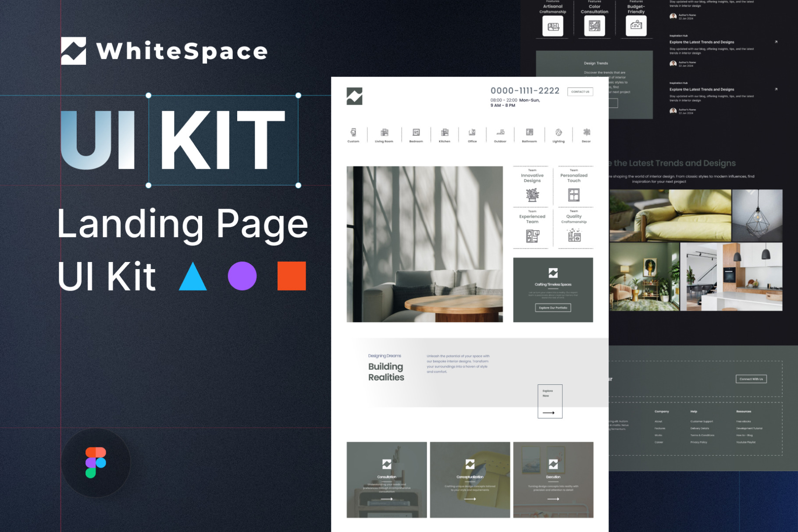Open the Explore Now arrow box
The image size is (798, 532).
coord(550,401)
